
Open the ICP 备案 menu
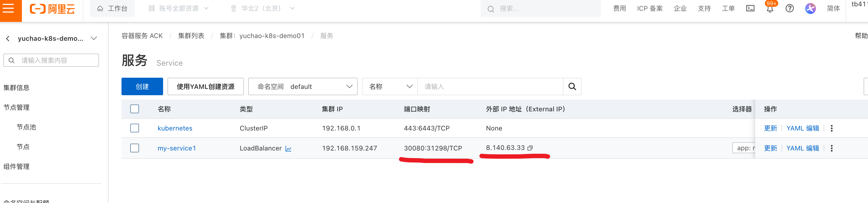click(x=650, y=8)
